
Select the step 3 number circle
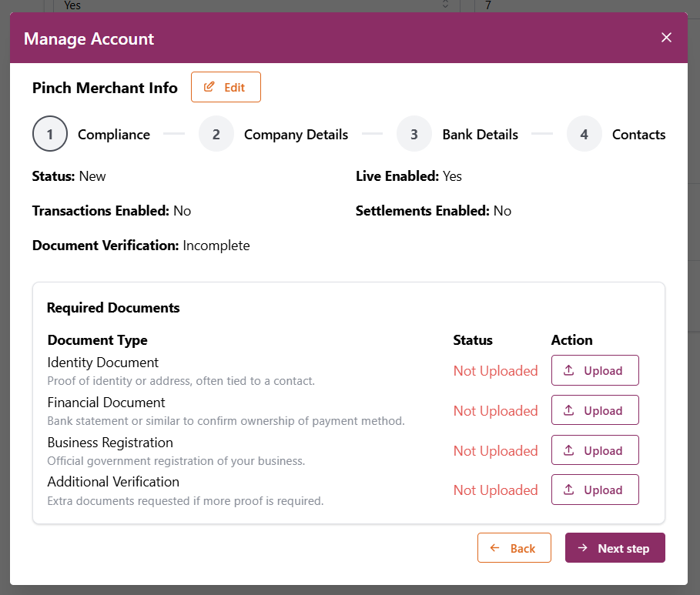pyautogui.click(x=414, y=135)
